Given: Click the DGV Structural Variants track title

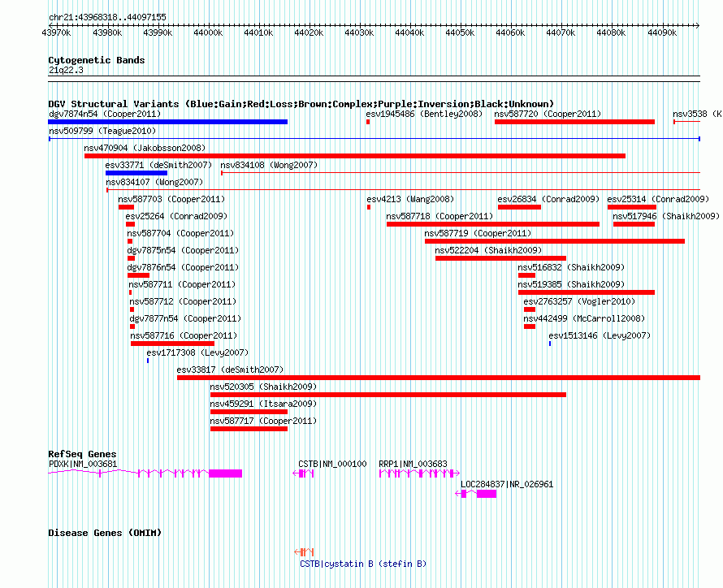Looking at the screenshot, I should click(301, 104).
